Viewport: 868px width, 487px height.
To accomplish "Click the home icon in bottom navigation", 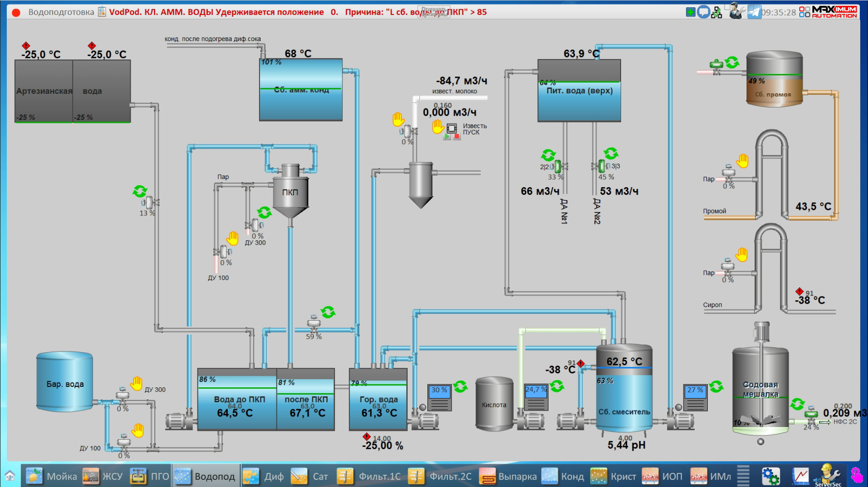I will [10, 476].
